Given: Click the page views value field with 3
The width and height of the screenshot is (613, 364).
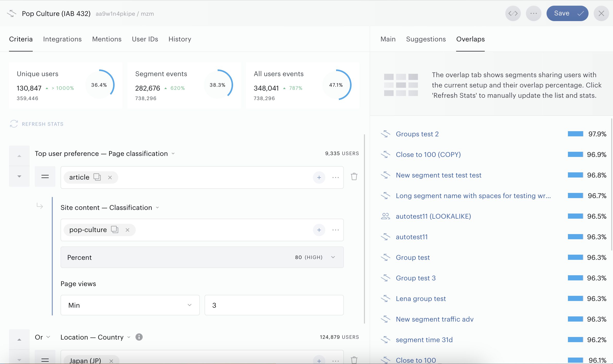Looking at the screenshot, I should (x=274, y=305).
